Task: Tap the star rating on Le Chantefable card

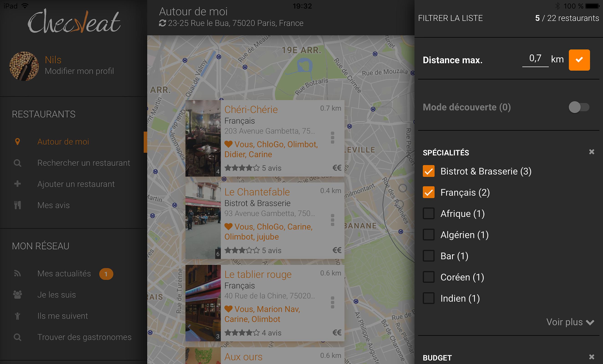Action: [242, 250]
